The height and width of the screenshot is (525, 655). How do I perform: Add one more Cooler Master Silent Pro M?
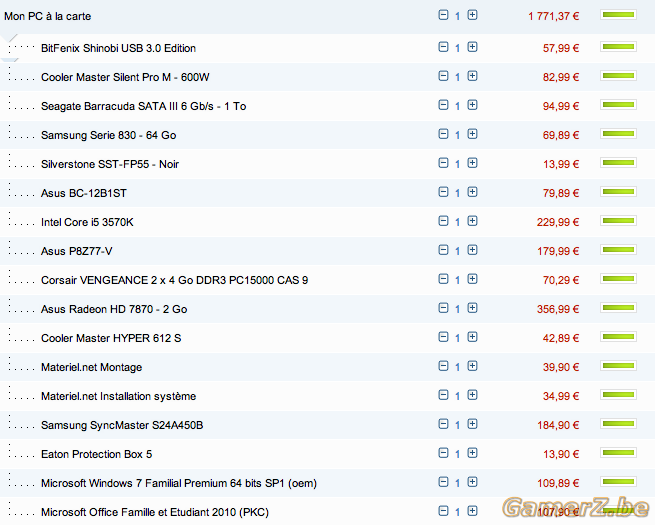(472, 76)
